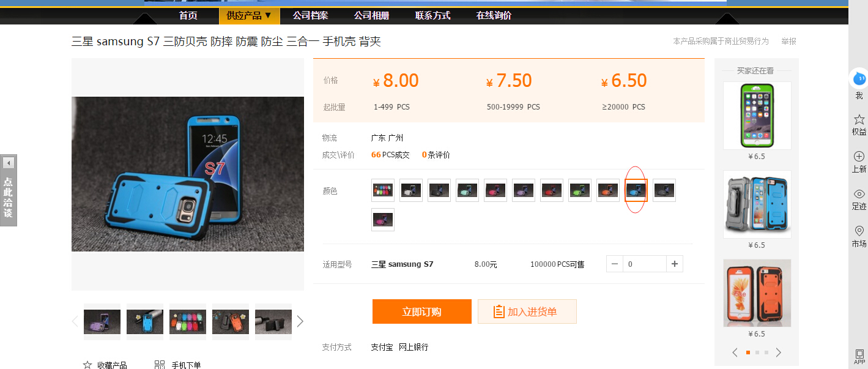Click the 收藏产品 star icon
Viewport: 868px width, 369px height.
[x=87, y=365]
